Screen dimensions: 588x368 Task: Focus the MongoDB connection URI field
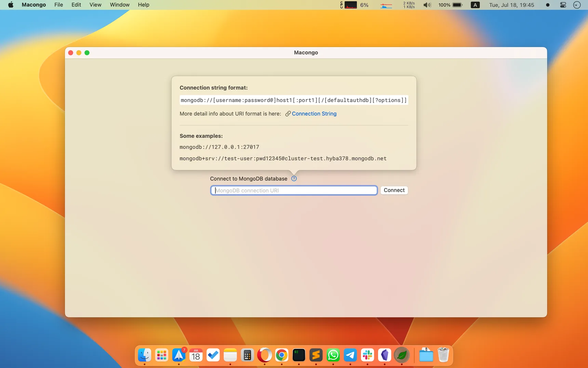294,190
